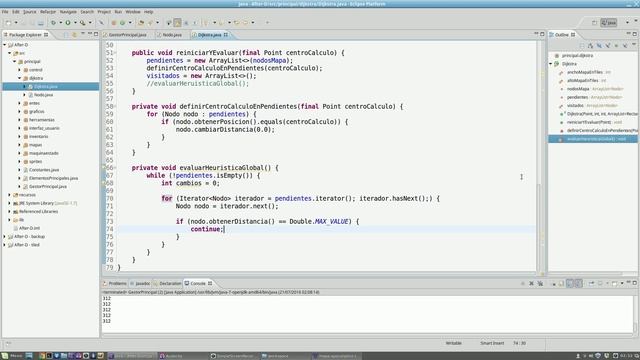Click the Menu button in OS taskbar

pyautogui.click(x=12, y=356)
